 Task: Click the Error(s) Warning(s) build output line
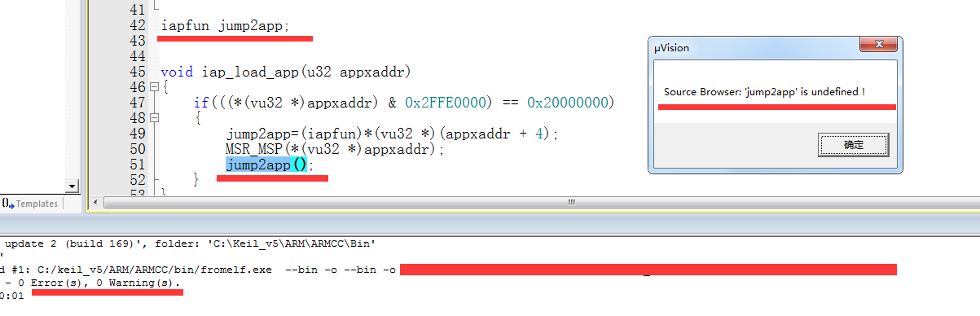coord(91,283)
